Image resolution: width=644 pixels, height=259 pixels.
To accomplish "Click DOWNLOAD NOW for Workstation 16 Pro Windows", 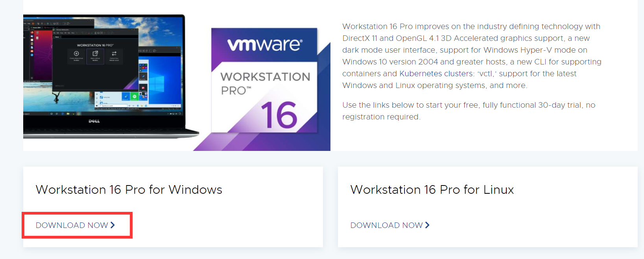I will click(x=75, y=225).
